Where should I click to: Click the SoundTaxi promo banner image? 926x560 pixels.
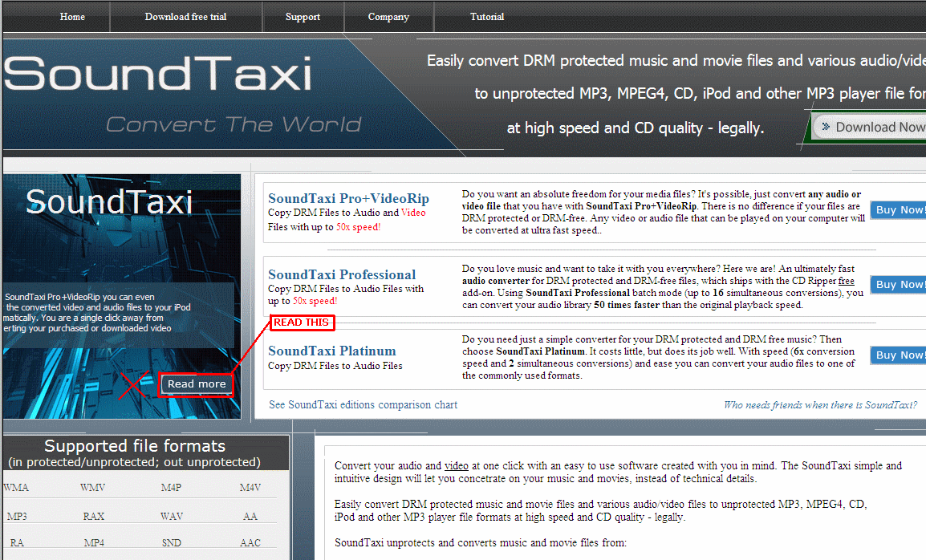(122, 296)
